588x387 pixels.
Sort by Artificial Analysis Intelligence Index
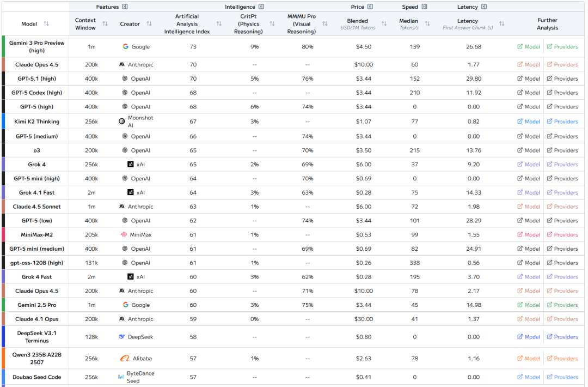coord(219,24)
